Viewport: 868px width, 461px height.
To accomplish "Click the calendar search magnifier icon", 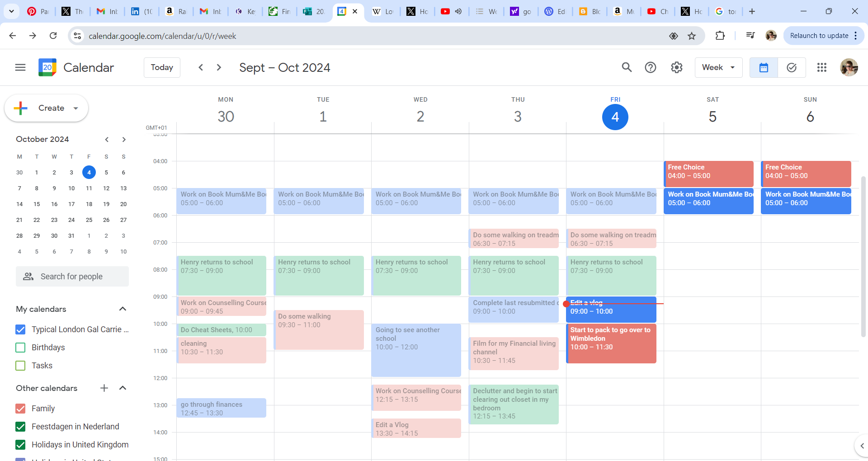I will [627, 67].
